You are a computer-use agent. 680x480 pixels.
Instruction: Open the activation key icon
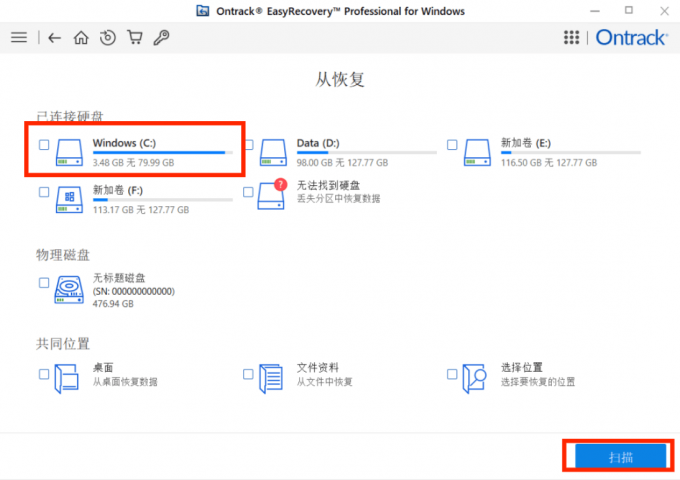pyautogui.click(x=161, y=38)
